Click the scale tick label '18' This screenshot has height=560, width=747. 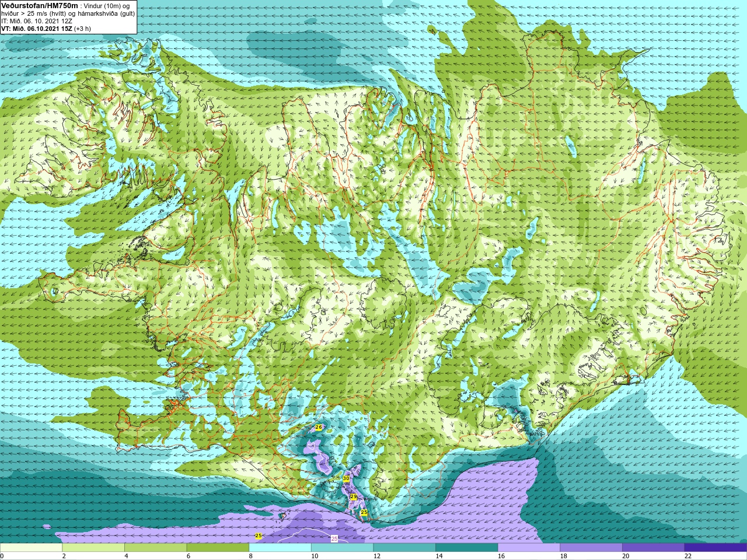[x=563, y=556]
